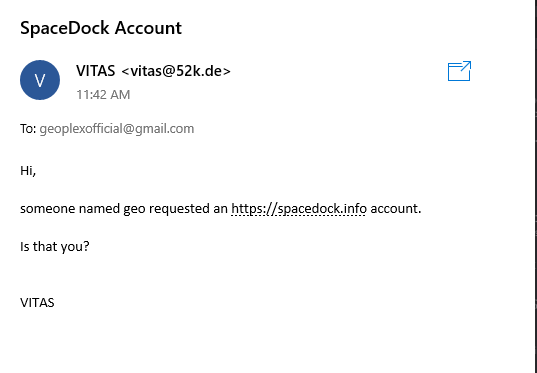Viewport: 537px width, 373px height.
Task: Click the sender address vitas@52k.de
Action: tap(176, 71)
